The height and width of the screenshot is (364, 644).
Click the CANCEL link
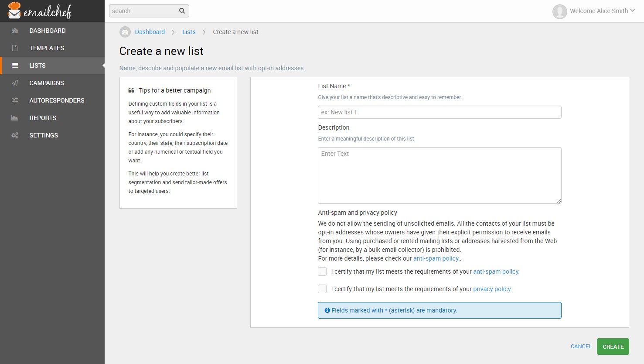click(581, 347)
